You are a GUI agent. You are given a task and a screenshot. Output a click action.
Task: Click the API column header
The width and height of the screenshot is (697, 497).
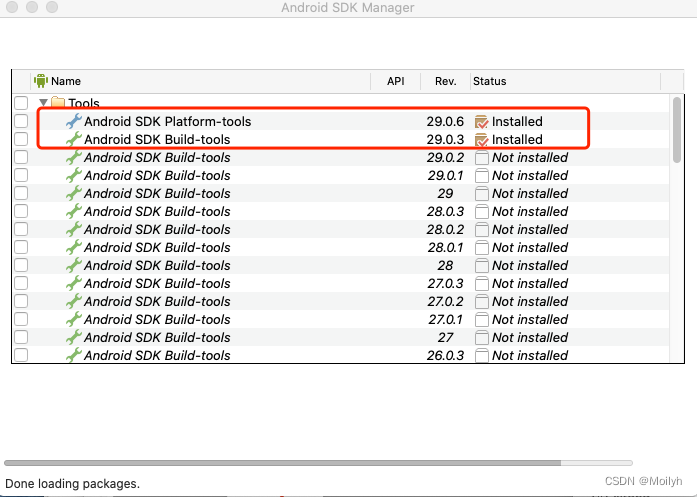(396, 81)
